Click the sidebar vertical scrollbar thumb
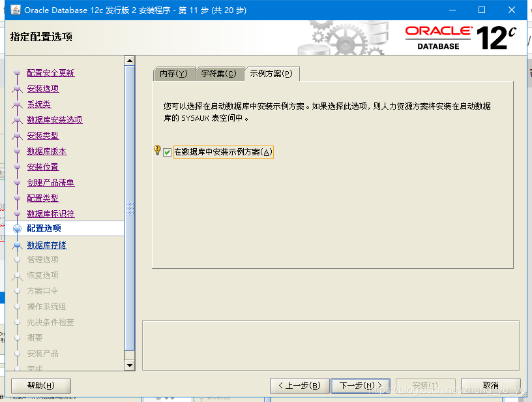The image size is (532, 402). (130, 208)
